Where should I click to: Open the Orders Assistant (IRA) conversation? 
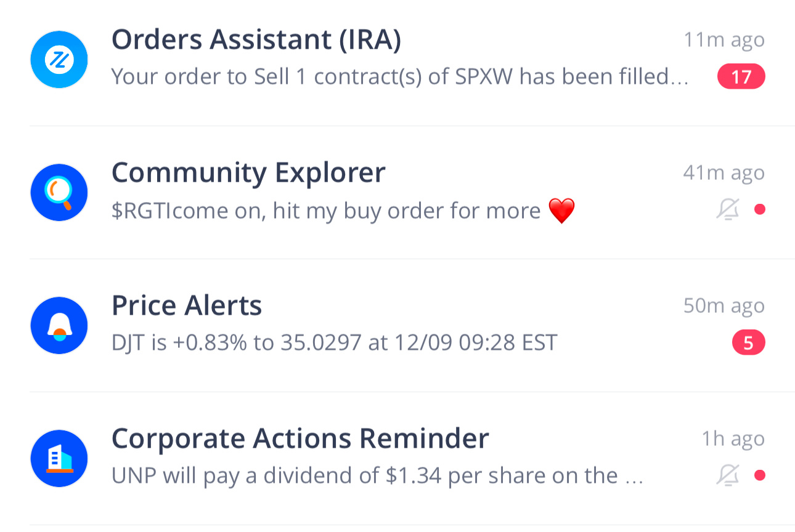[256, 40]
